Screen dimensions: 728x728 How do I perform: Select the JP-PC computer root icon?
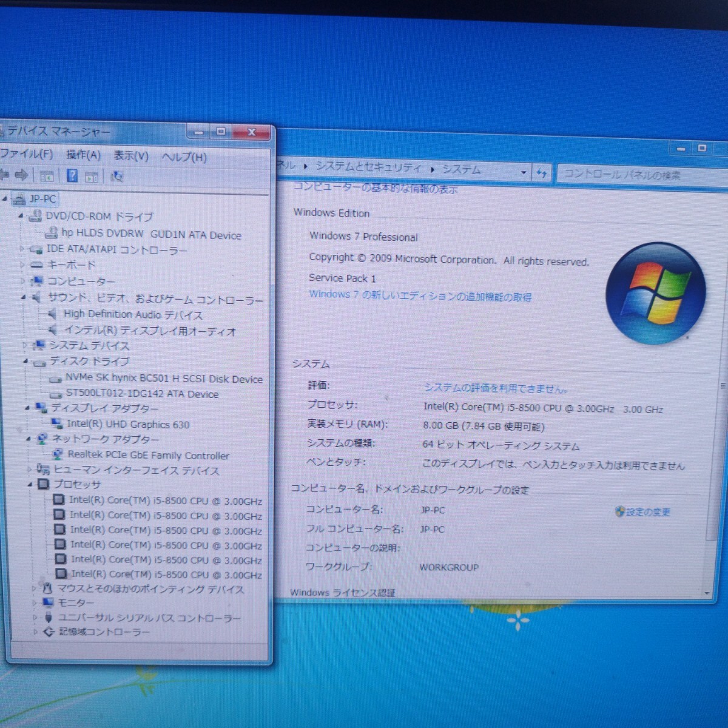pyautogui.click(x=19, y=199)
